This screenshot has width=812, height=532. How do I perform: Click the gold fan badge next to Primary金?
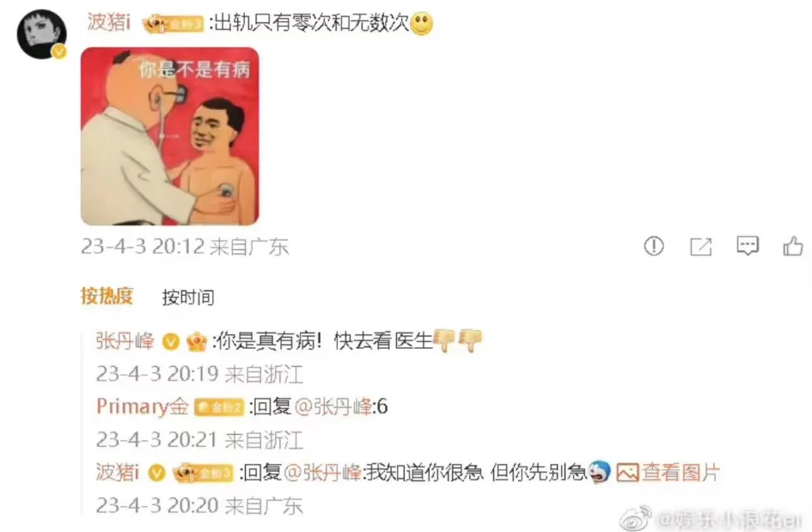coord(218,407)
